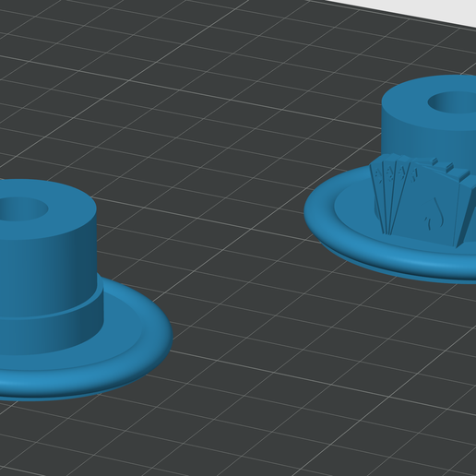Click the embossed J on the front card
This screenshot has width=476, height=476.
[435, 214]
